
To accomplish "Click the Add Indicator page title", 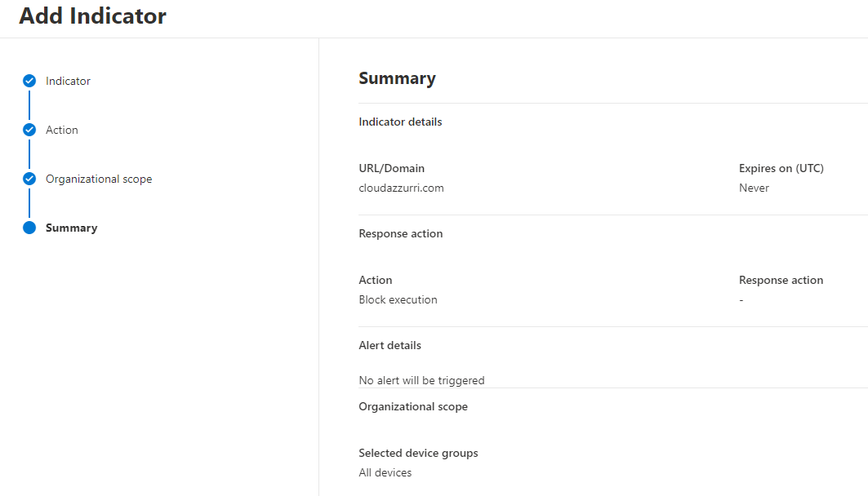I will pos(91,15).
